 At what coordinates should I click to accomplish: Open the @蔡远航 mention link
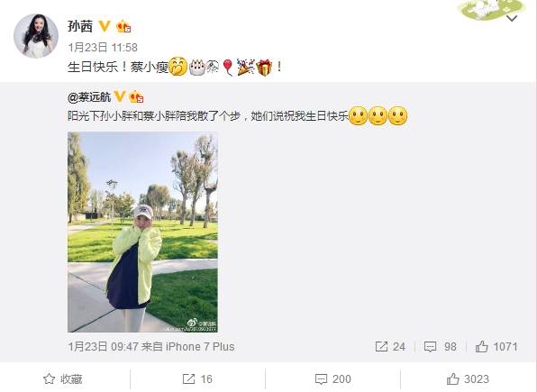click(x=89, y=97)
